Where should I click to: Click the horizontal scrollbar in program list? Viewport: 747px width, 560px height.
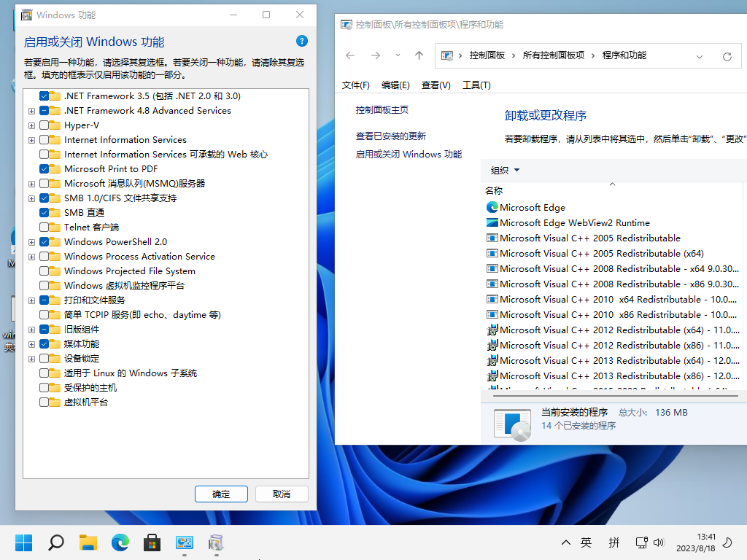pyautogui.click(x=615, y=396)
